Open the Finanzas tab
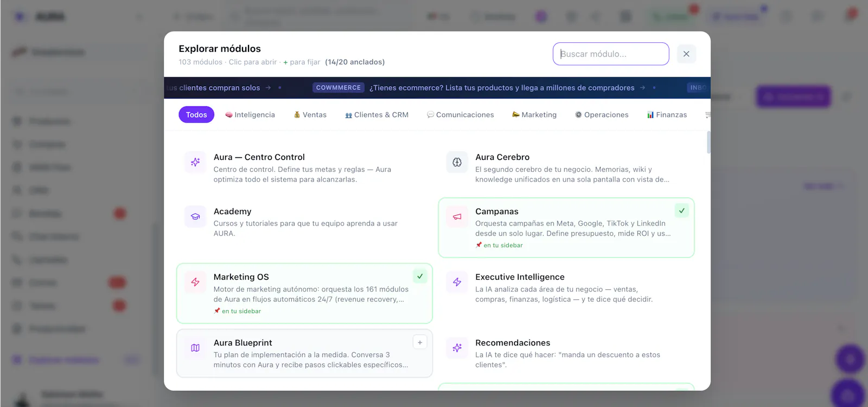 click(x=667, y=115)
